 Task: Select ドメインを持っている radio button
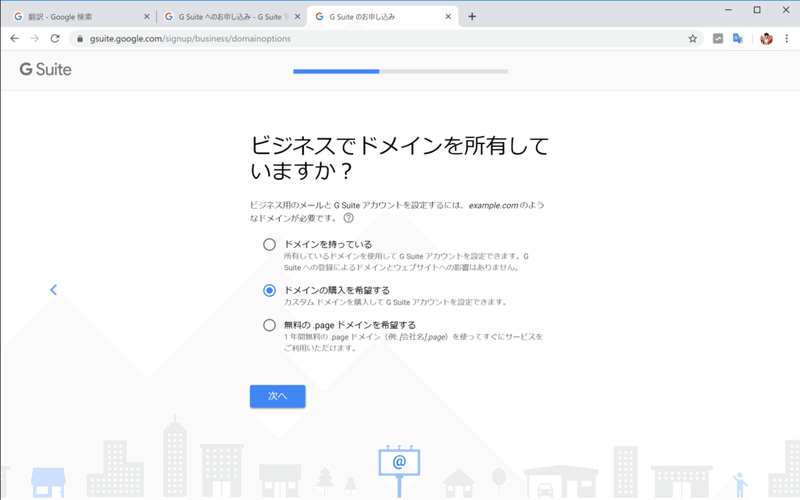pos(269,244)
